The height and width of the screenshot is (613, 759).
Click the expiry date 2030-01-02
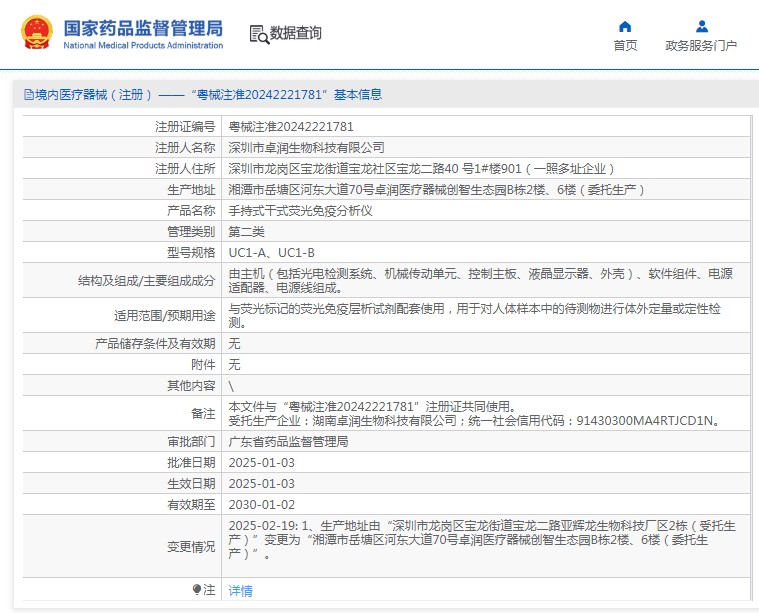[261, 505]
